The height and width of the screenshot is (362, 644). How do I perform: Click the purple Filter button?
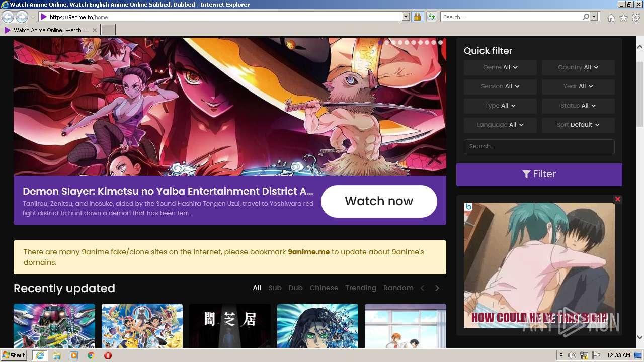pos(539,174)
